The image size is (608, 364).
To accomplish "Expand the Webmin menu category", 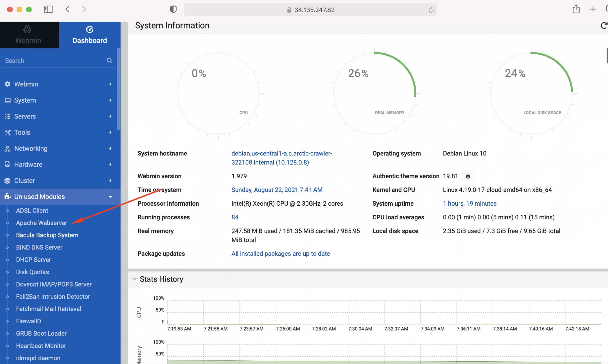I will (60, 84).
